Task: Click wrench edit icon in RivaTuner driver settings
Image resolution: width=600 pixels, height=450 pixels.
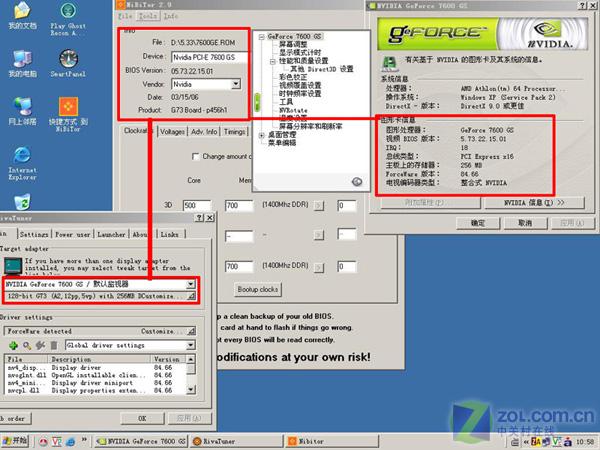Action: (40, 346)
